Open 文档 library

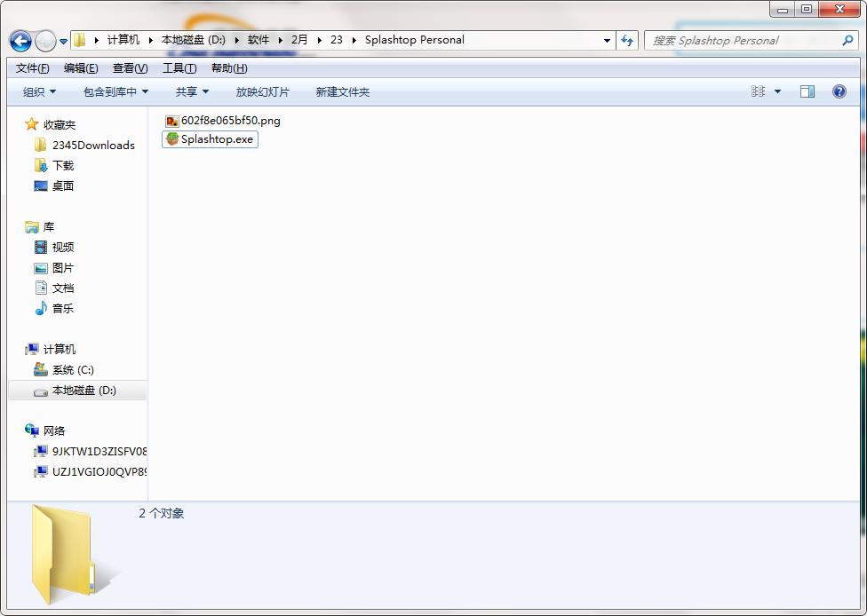point(63,288)
